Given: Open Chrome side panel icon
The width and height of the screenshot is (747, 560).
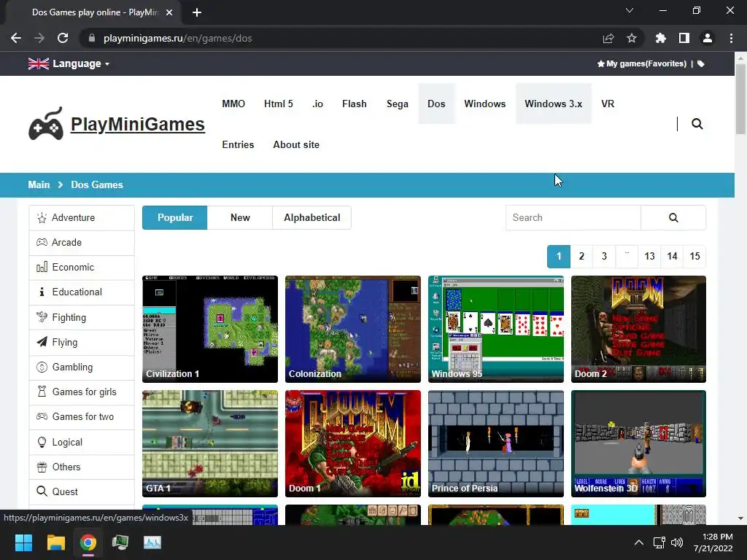Looking at the screenshot, I should pyautogui.click(x=684, y=38).
